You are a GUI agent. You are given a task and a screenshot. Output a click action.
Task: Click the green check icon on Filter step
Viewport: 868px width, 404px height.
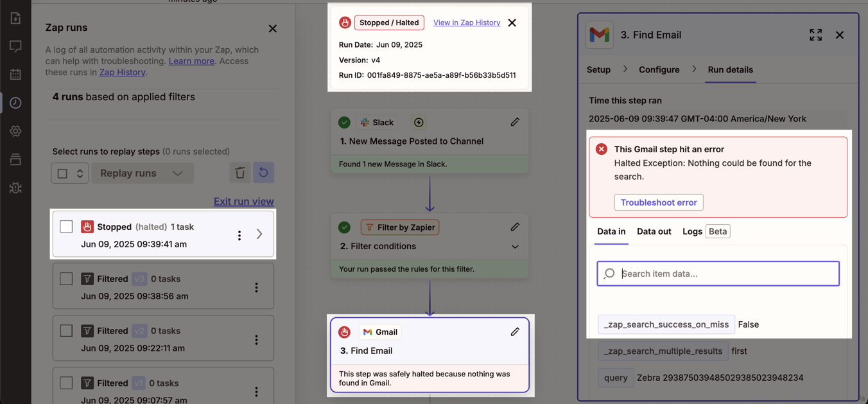tap(345, 227)
